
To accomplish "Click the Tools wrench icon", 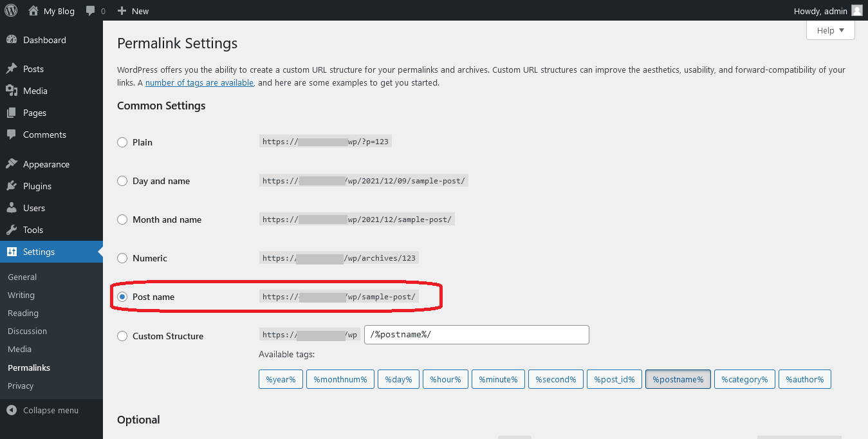I will pos(12,230).
